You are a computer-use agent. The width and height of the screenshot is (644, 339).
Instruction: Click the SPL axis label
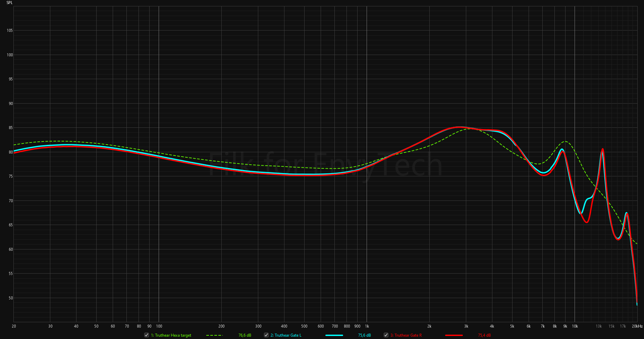point(9,3)
